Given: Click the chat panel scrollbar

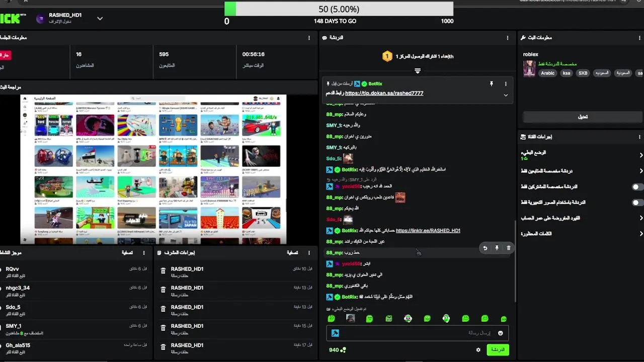Looking at the screenshot, I should [515, 261].
